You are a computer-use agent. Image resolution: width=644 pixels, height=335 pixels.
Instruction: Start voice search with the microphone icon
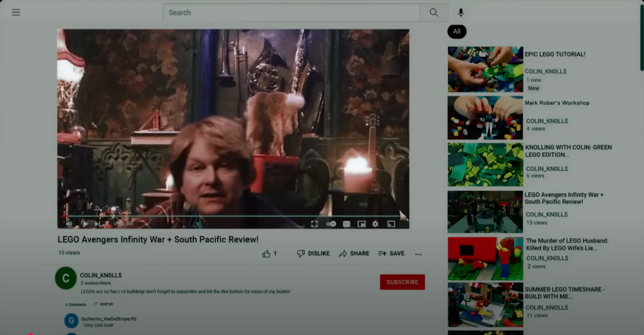(461, 13)
